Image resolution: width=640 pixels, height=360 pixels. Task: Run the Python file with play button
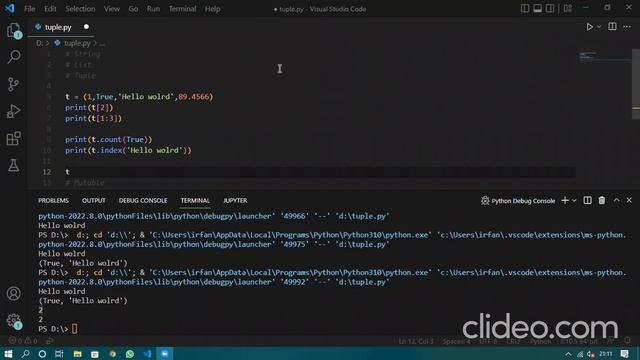589,27
